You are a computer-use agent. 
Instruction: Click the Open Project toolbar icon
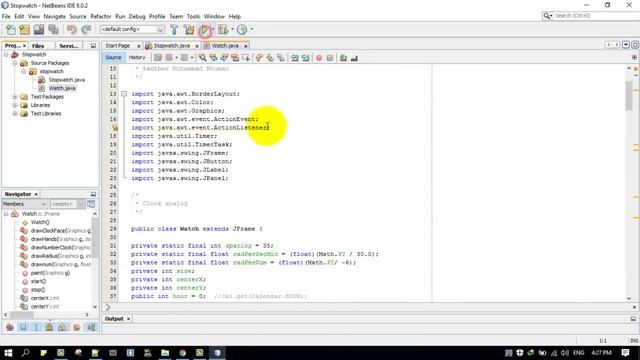(39, 29)
